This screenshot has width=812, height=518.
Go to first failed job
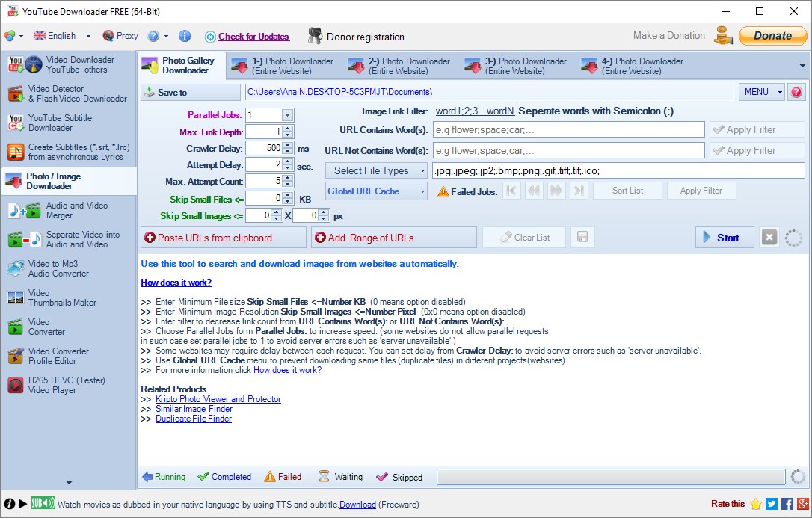point(511,191)
